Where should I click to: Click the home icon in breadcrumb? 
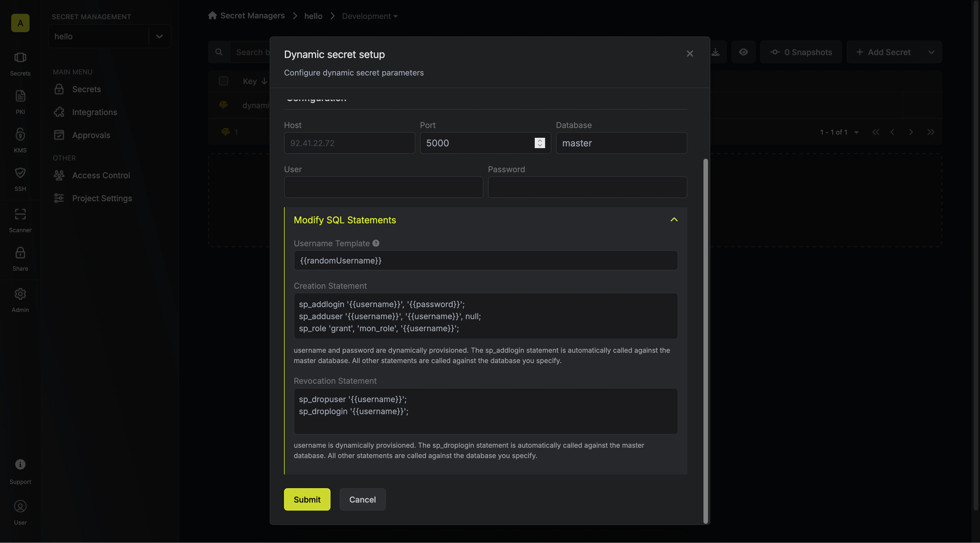click(x=212, y=15)
